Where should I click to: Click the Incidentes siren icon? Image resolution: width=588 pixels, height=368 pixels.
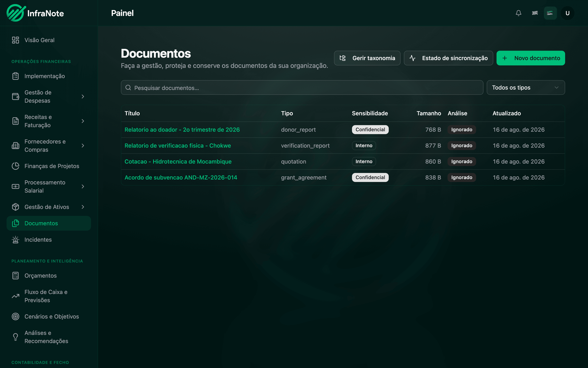point(16,239)
